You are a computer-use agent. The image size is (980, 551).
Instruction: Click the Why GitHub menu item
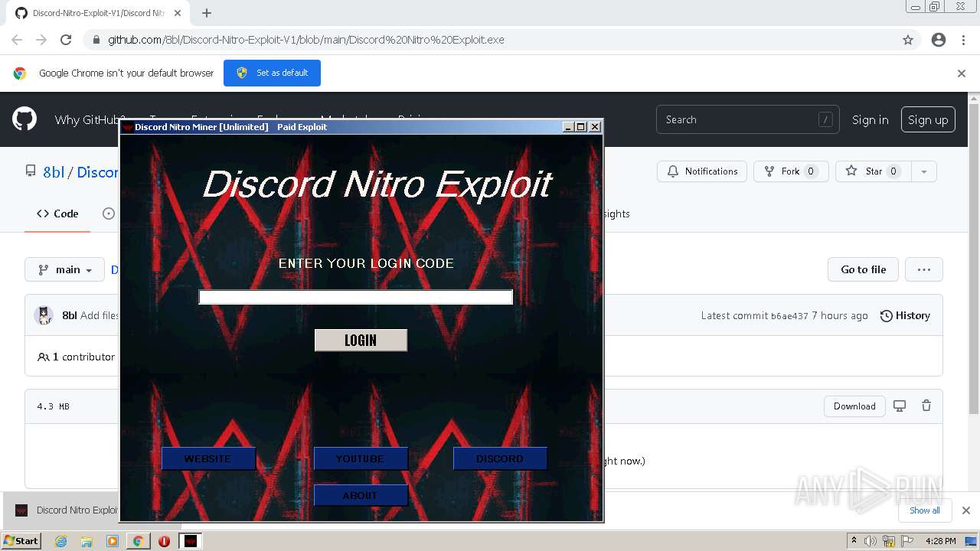coord(88,119)
